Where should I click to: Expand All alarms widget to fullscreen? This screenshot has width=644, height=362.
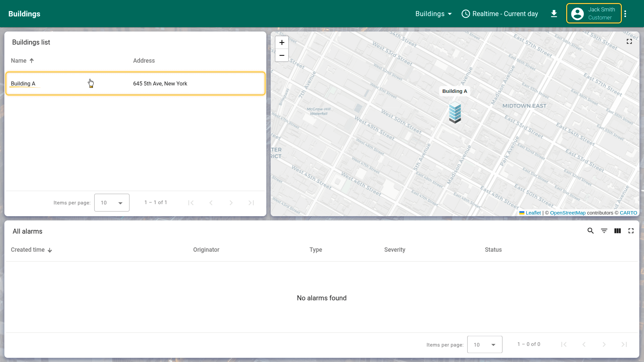coord(631,231)
